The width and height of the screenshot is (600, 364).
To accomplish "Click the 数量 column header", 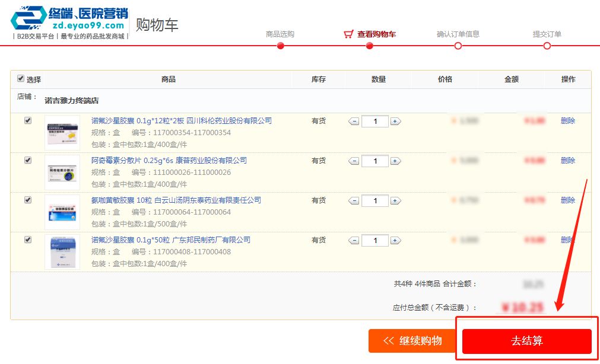I will [x=379, y=79].
